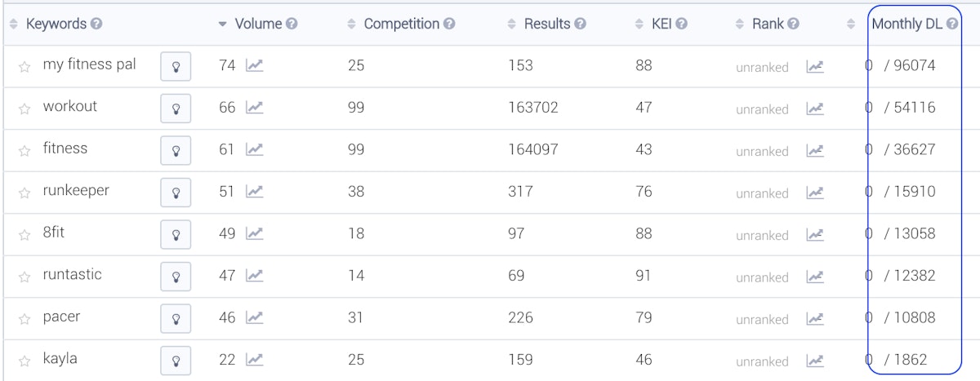Click Monthly DL value for 'fitness' row

[909, 150]
